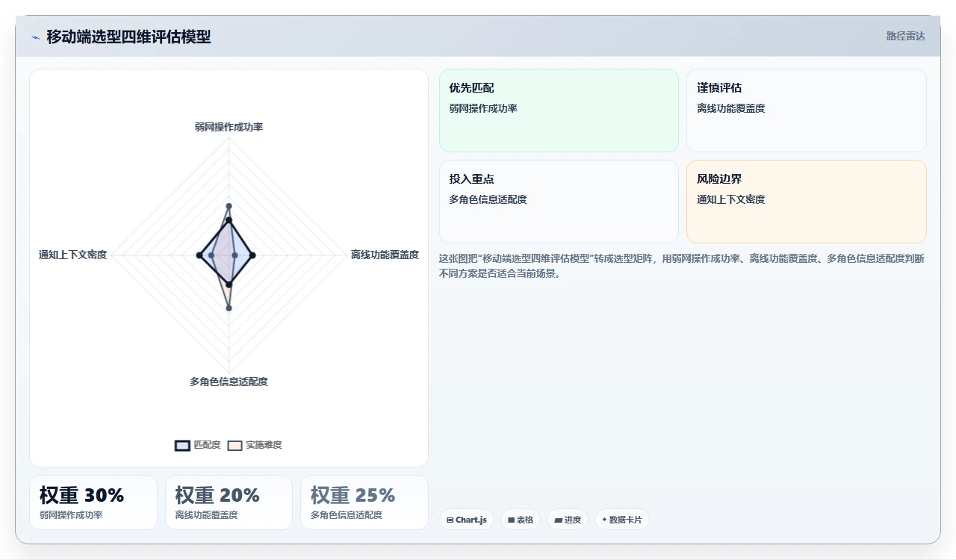Toggle the 匹配度 legend entry

pyautogui.click(x=198, y=445)
